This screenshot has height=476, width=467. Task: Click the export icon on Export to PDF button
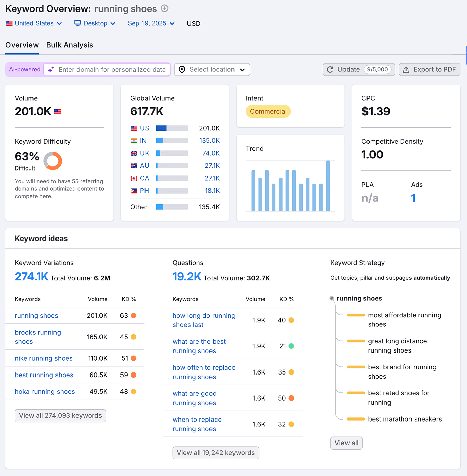406,69
